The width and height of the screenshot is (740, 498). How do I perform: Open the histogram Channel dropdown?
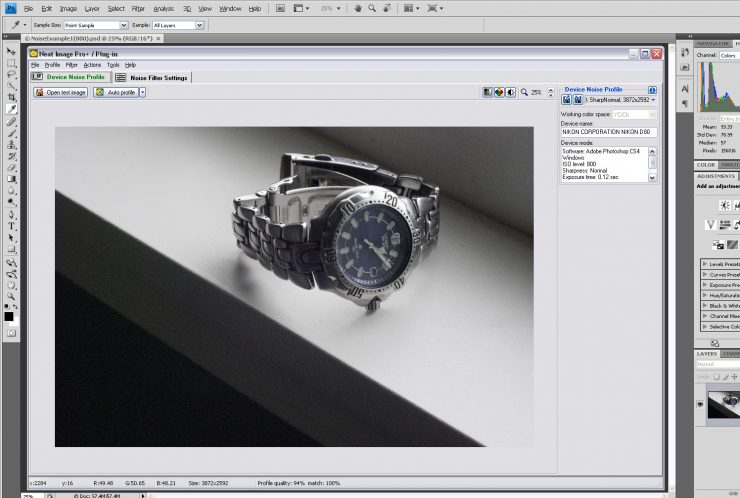(729, 55)
